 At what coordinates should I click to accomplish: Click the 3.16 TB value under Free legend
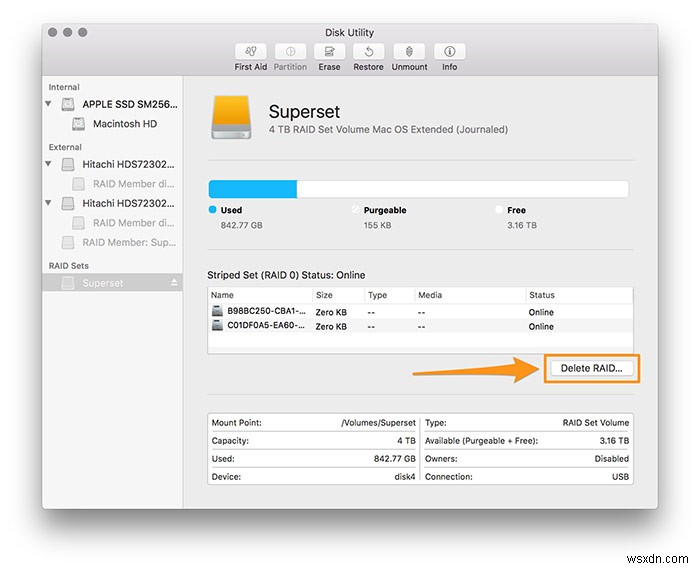tap(522, 225)
